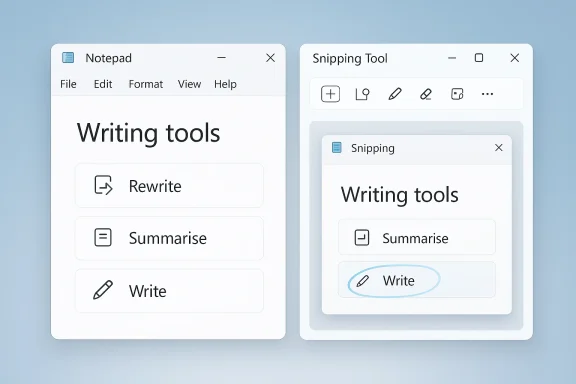576x384 pixels.
Task: Start a new snip with plus icon
Action: (330, 94)
